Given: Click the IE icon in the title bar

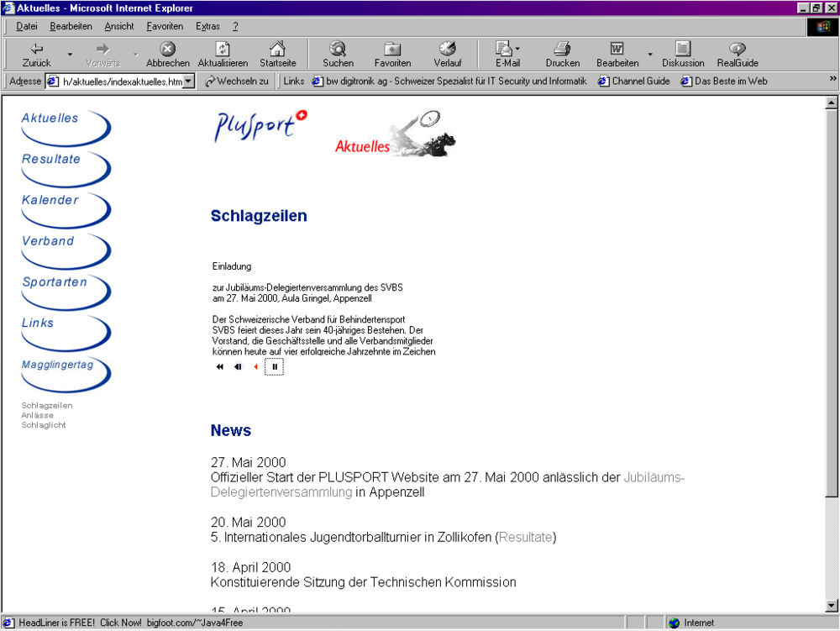Looking at the screenshot, I should point(8,8).
